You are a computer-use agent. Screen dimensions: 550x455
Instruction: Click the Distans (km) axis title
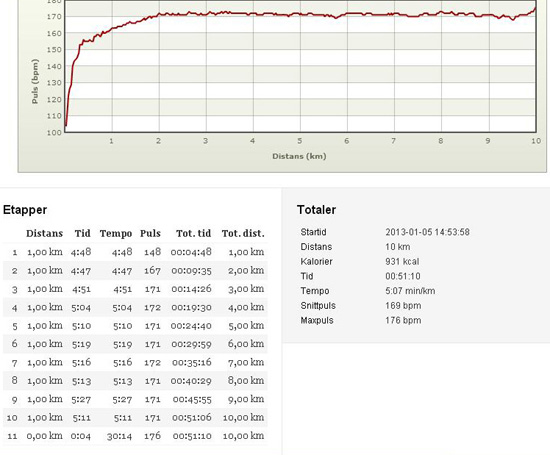(x=299, y=156)
